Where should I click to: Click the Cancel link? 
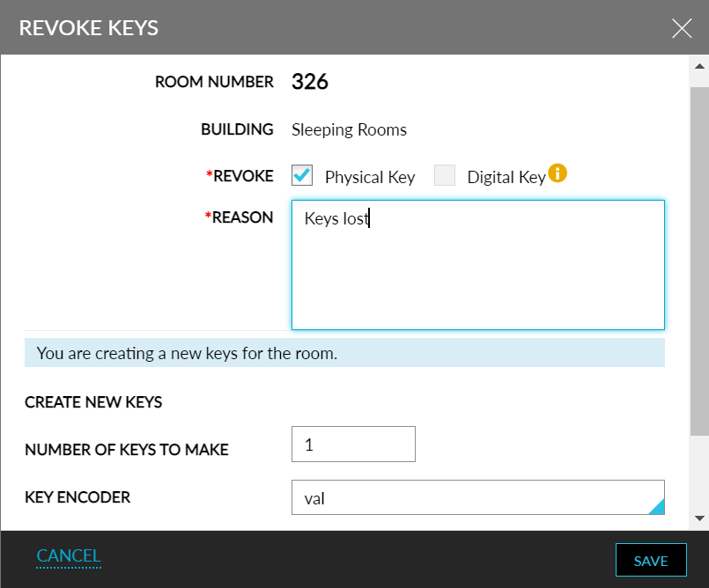69,555
